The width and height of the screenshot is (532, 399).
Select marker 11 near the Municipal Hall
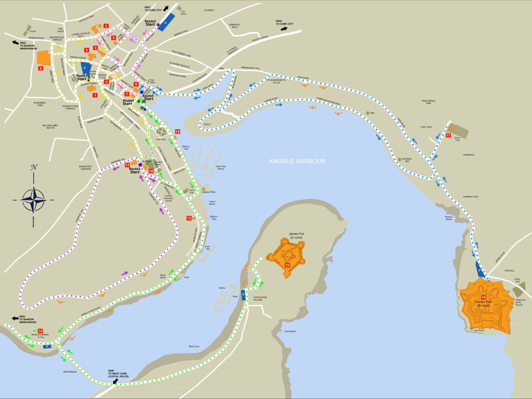pos(128,164)
